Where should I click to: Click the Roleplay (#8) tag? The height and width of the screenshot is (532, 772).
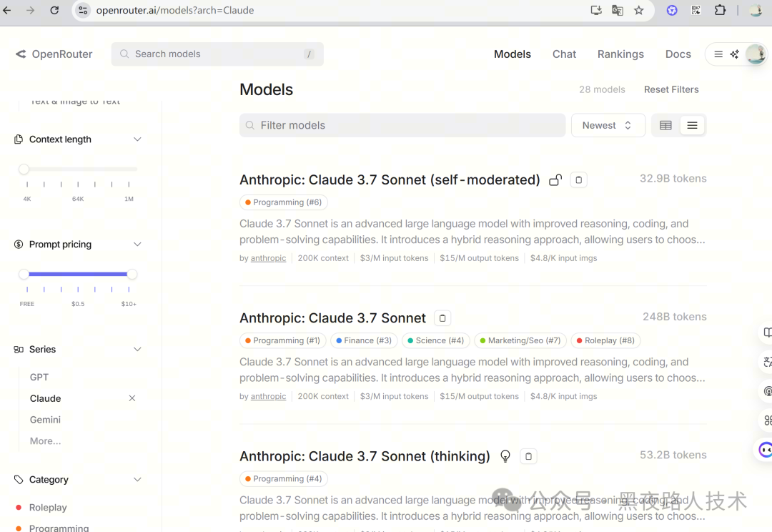click(605, 340)
